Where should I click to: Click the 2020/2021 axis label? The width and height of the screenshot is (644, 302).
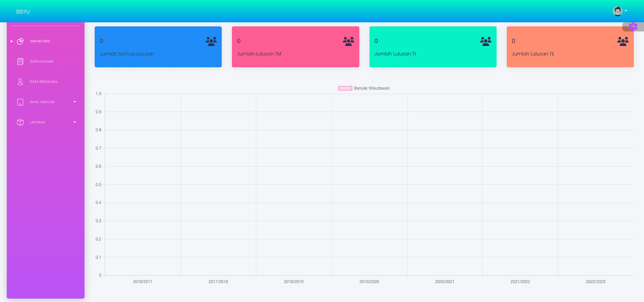[445, 282]
